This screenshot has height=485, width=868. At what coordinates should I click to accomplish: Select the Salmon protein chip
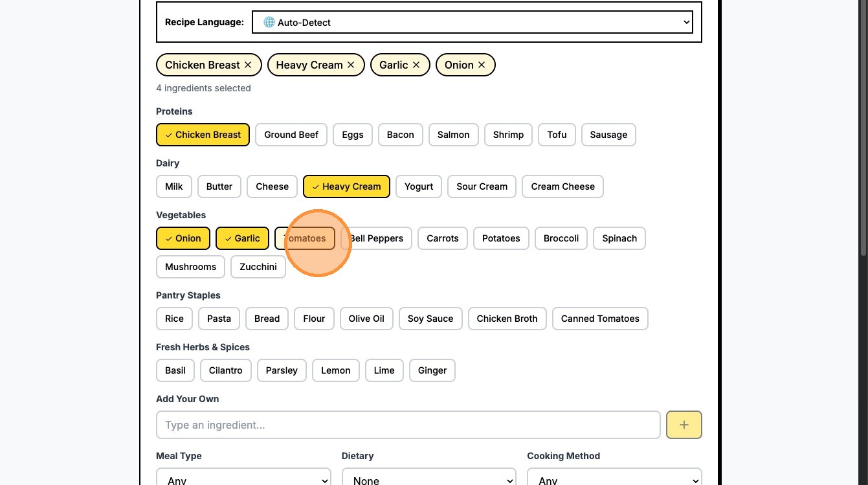(x=453, y=135)
